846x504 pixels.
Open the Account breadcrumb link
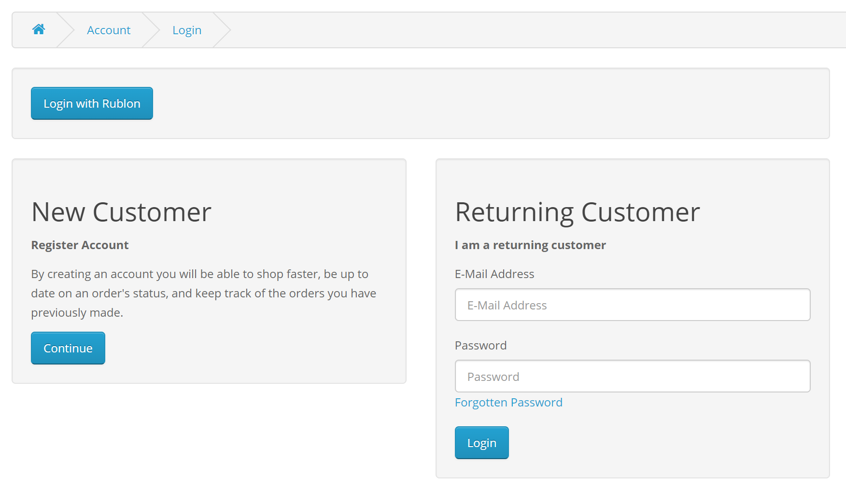pyautogui.click(x=109, y=30)
